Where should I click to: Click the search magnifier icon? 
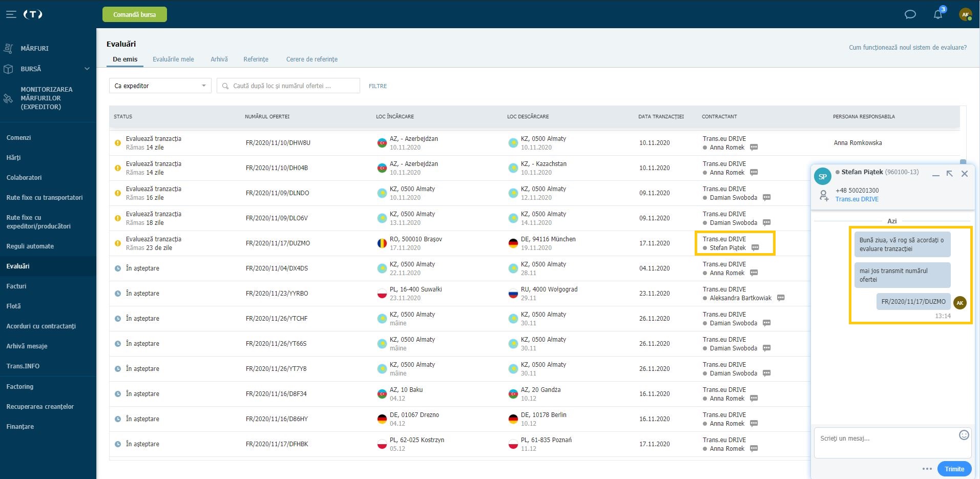click(x=225, y=86)
